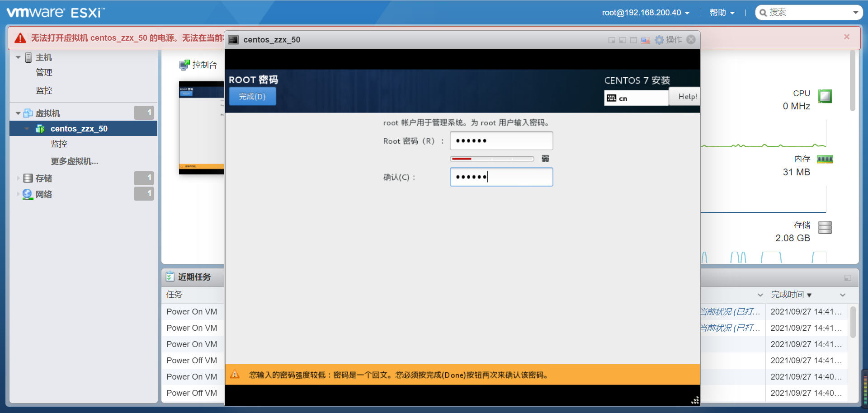Click the Root 密码 password field
Viewport: 868px width, 413px height.
(501, 141)
